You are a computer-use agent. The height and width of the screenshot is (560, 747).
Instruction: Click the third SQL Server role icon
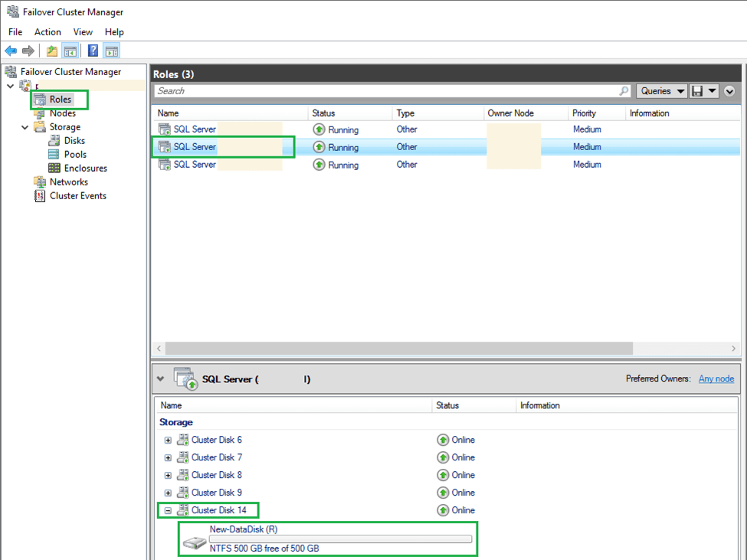point(165,164)
